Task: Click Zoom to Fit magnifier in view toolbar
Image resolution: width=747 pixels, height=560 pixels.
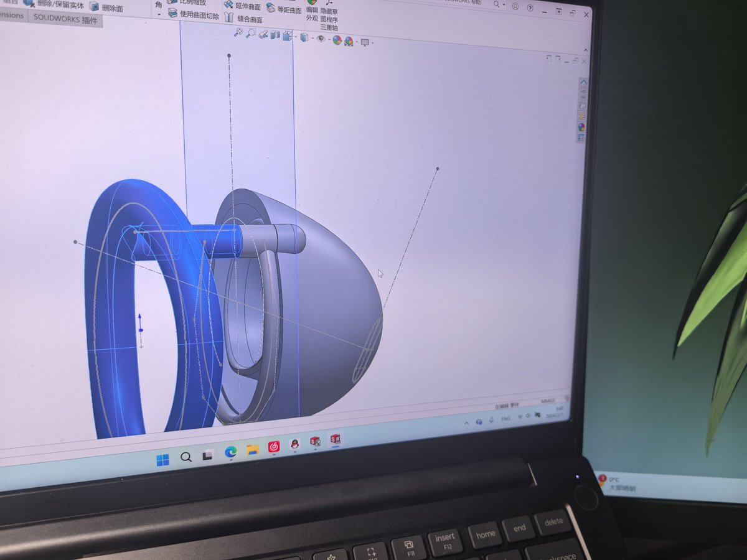Action: pos(238,32)
